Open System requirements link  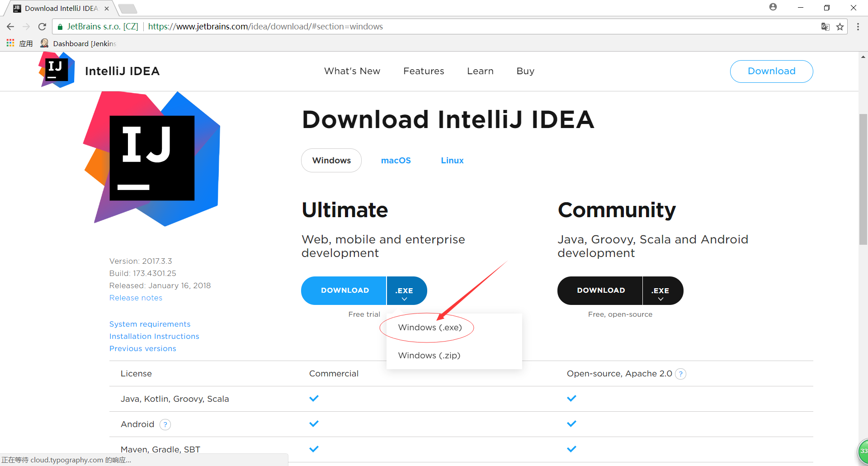(x=150, y=324)
